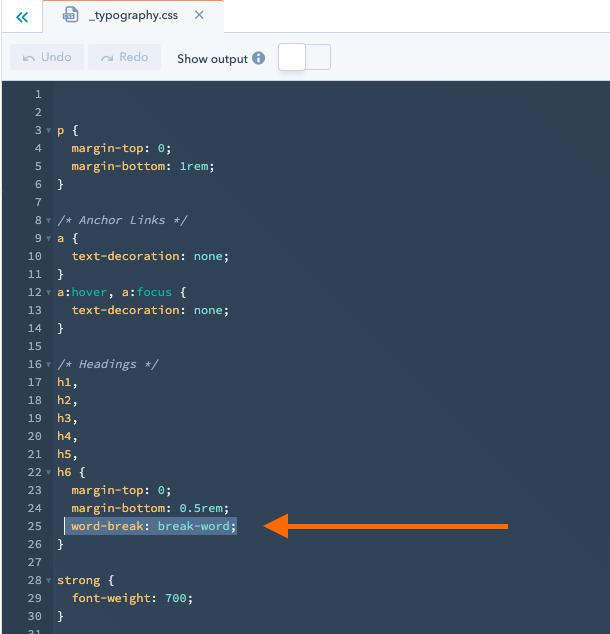Collapse the h6 rule at line 22
The height and width of the screenshot is (634, 610).
click(x=48, y=473)
